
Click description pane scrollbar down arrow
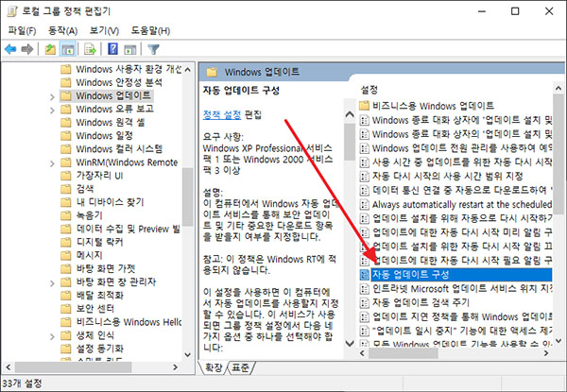point(350,343)
